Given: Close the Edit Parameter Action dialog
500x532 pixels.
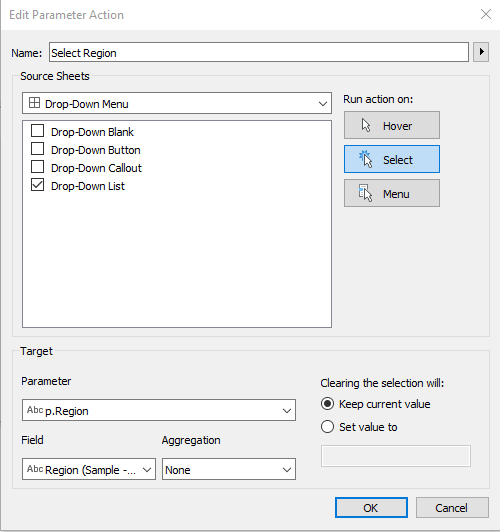Looking at the screenshot, I should point(486,14).
